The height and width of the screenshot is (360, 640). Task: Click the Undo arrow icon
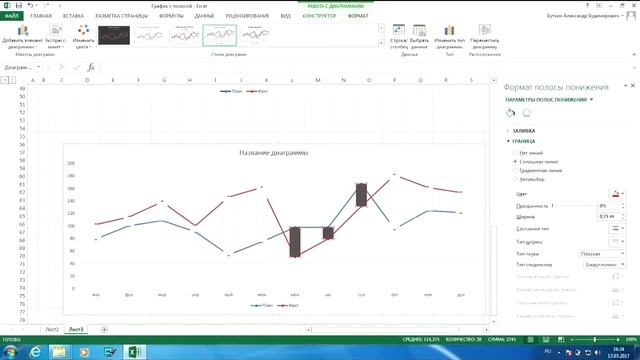pyautogui.click(x=30, y=5)
